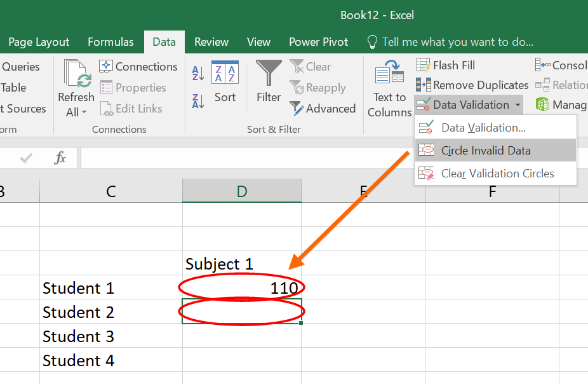Open the Review ribbon tab
Viewport: 588px width, 384px height.
coord(211,42)
